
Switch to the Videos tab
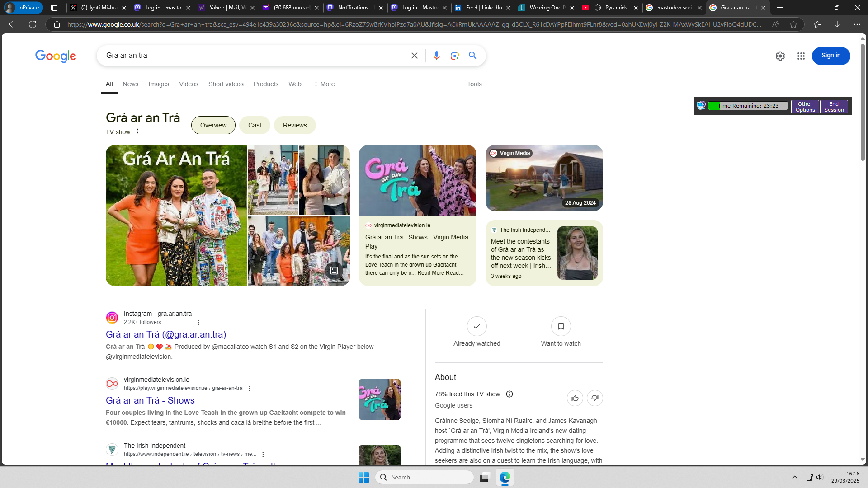tap(189, 84)
